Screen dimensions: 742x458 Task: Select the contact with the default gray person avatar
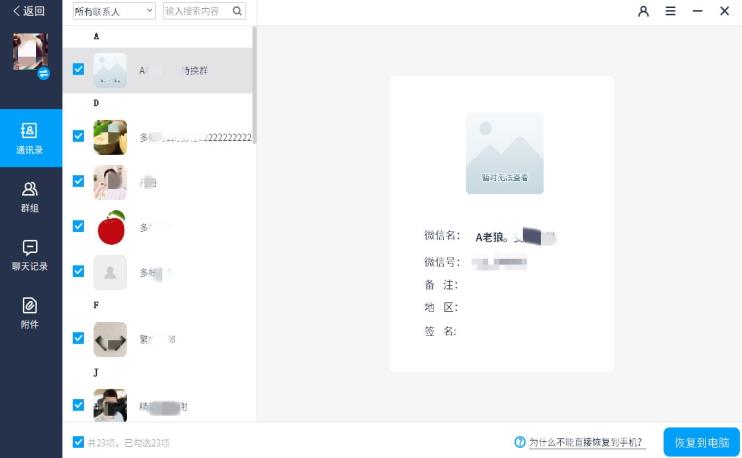(158, 272)
